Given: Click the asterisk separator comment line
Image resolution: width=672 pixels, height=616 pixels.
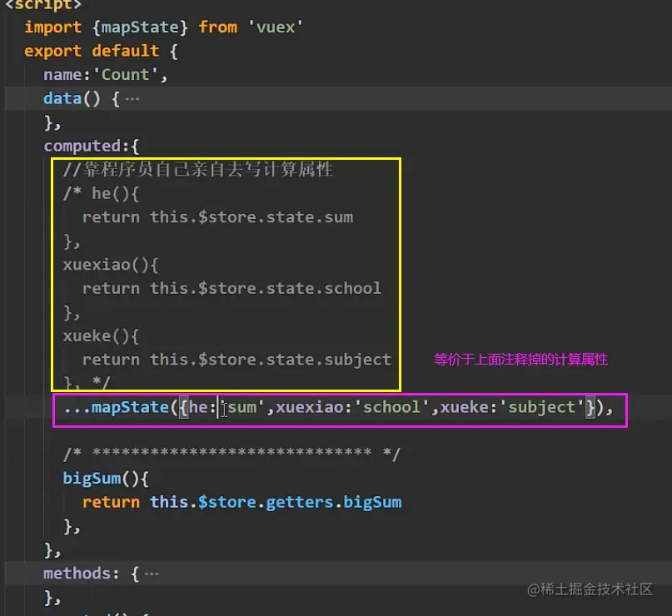Looking at the screenshot, I should (x=231, y=453).
